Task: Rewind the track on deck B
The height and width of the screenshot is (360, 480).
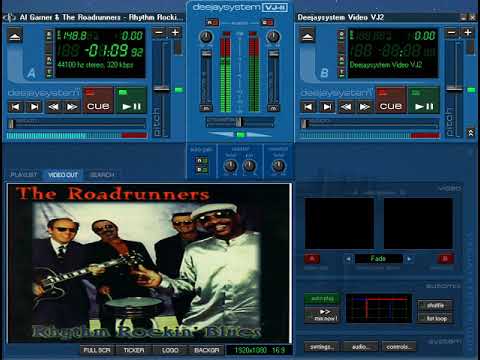Action: tap(346, 107)
